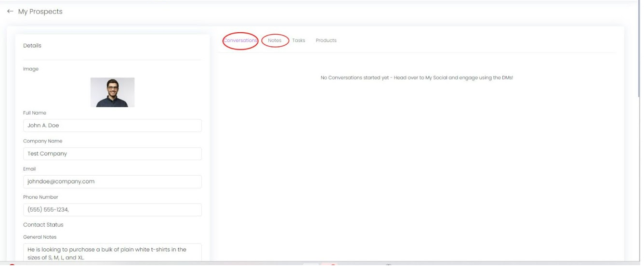Click the 'Image' label
644x270 pixels.
pyautogui.click(x=31, y=69)
